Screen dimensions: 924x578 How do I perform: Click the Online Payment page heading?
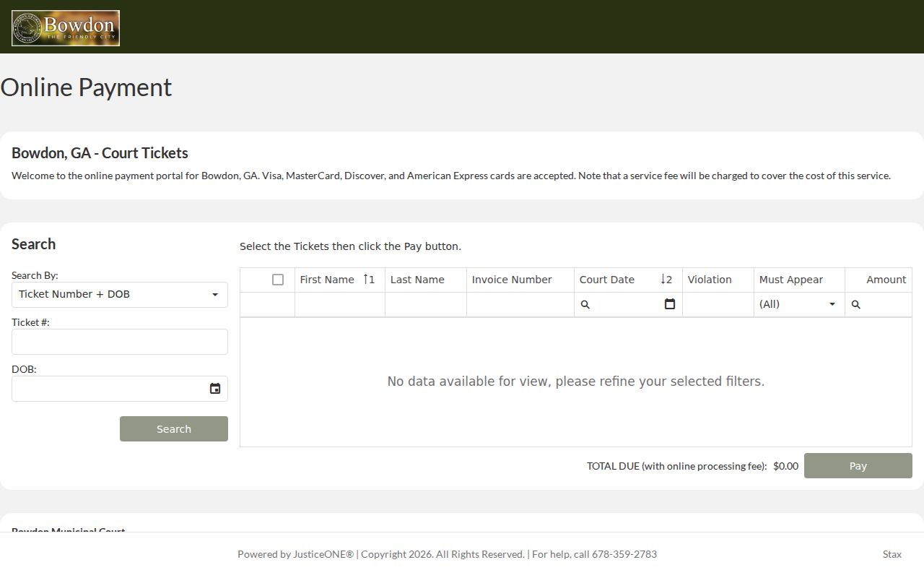click(x=86, y=87)
